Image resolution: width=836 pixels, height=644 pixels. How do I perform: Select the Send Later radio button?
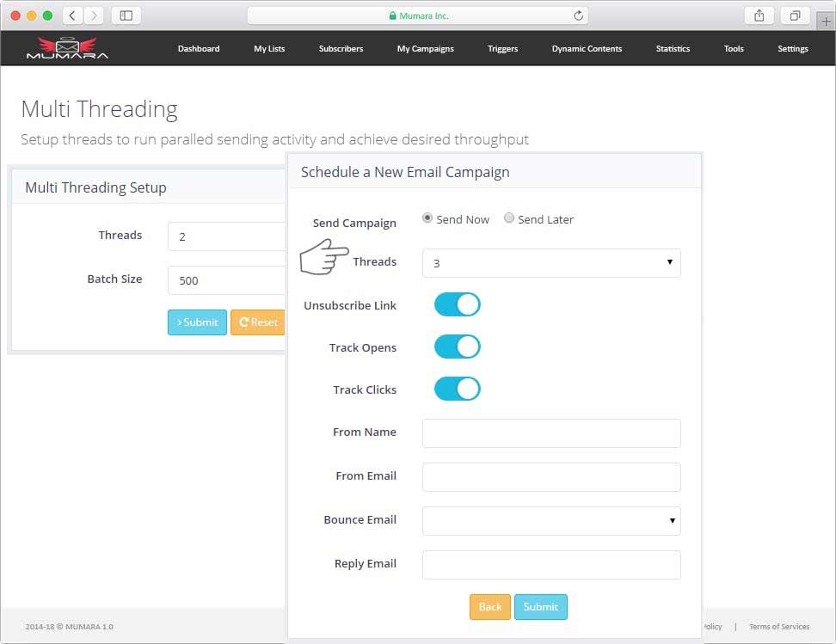tap(509, 218)
